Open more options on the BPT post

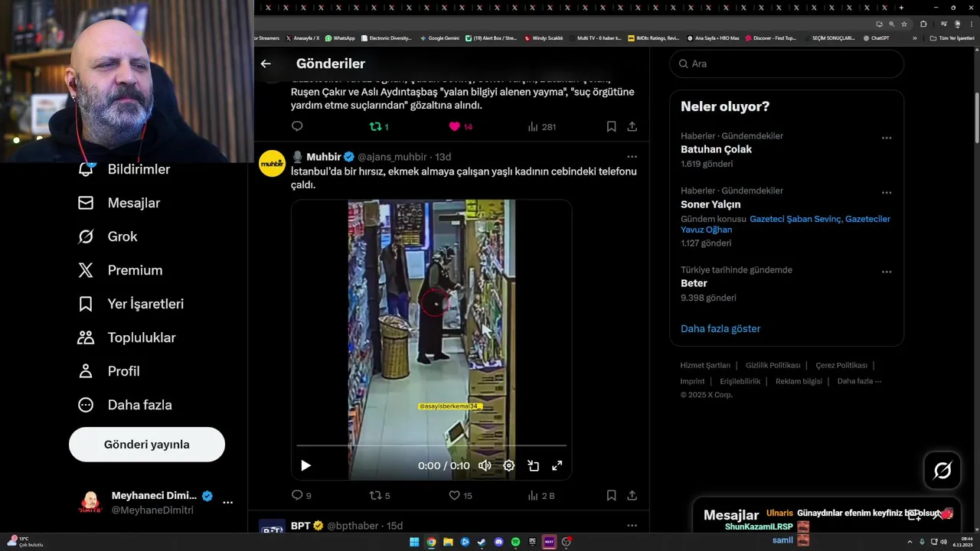[632, 526]
